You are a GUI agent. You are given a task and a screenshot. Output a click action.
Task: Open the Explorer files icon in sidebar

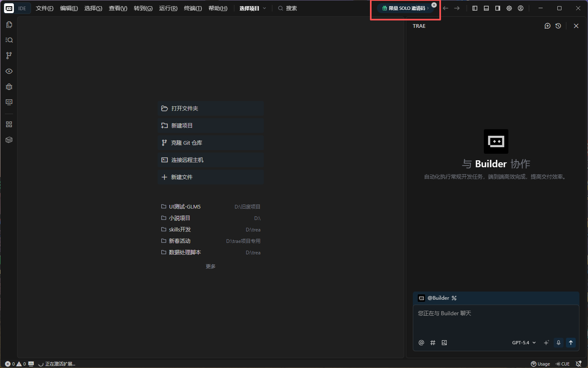[x=9, y=25]
